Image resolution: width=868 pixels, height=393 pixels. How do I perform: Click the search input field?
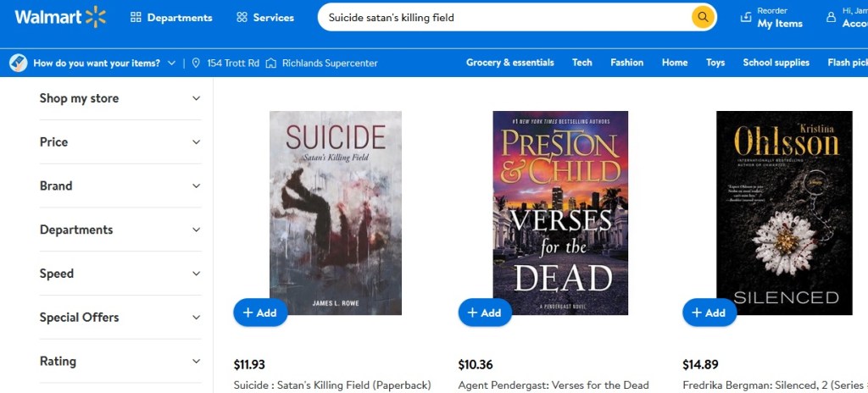tap(504, 17)
